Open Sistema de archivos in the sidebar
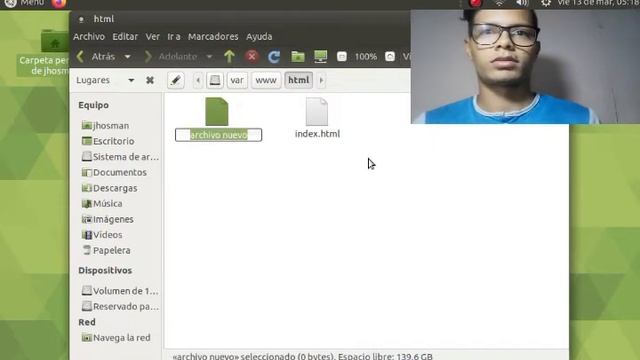Screen dimensions: 640x360 point(120,157)
